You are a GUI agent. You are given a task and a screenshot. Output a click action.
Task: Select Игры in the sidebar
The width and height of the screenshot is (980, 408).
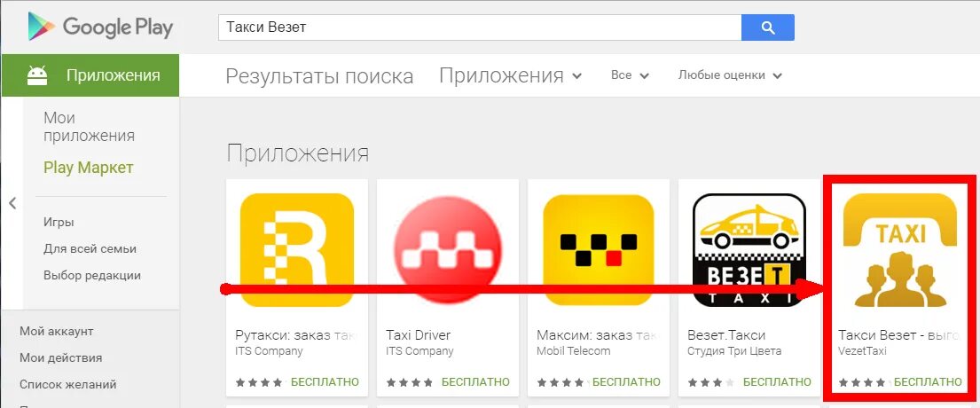[59, 222]
